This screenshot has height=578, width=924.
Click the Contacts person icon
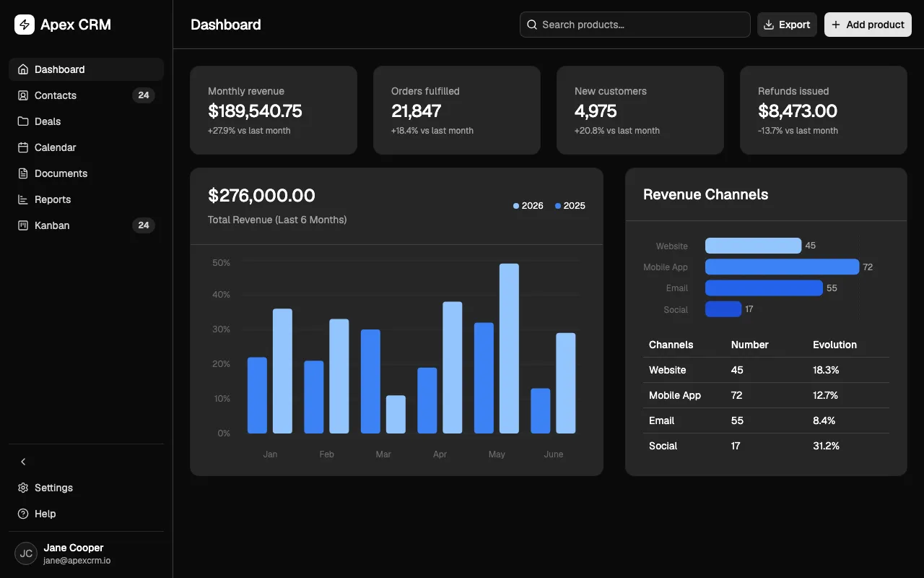point(23,95)
